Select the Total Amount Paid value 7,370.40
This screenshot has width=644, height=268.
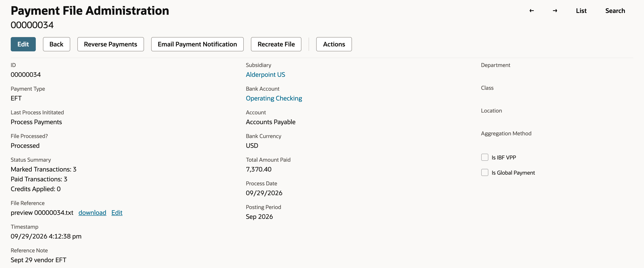coord(258,169)
